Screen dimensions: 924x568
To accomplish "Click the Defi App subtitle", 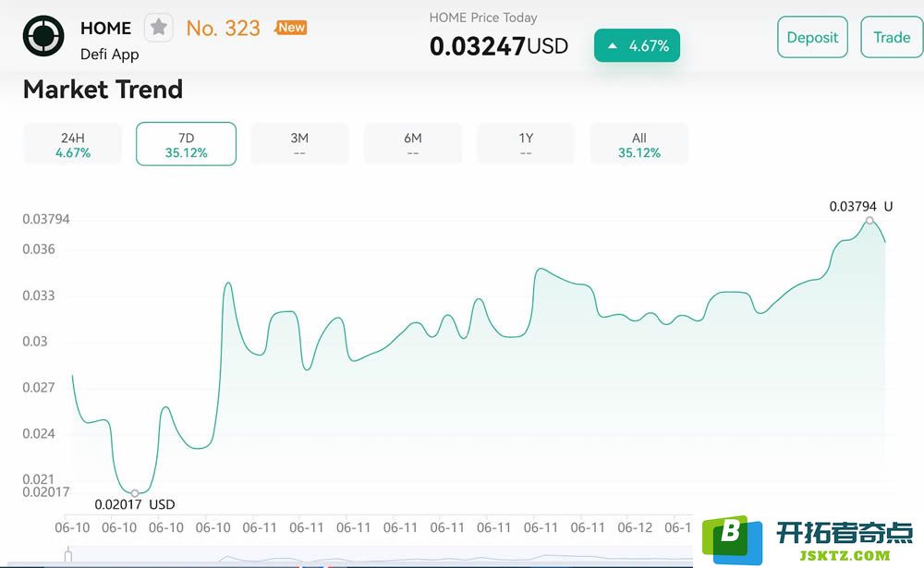I will (x=110, y=54).
